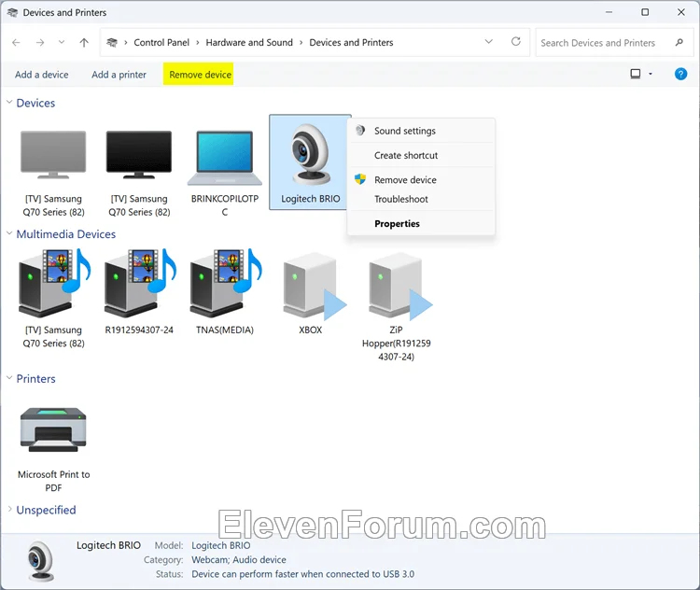Image resolution: width=700 pixels, height=590 pixels.
Task: Click Add a device
Action: [41, 75]
